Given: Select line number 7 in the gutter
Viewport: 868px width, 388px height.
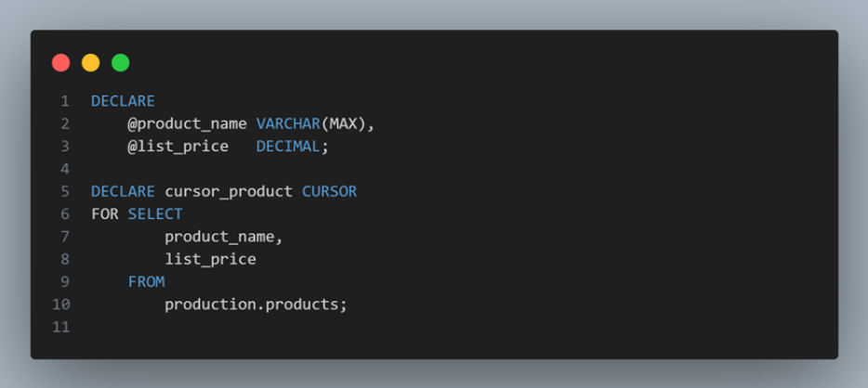Looking at the screenshot, I should (x=65, y=237).
